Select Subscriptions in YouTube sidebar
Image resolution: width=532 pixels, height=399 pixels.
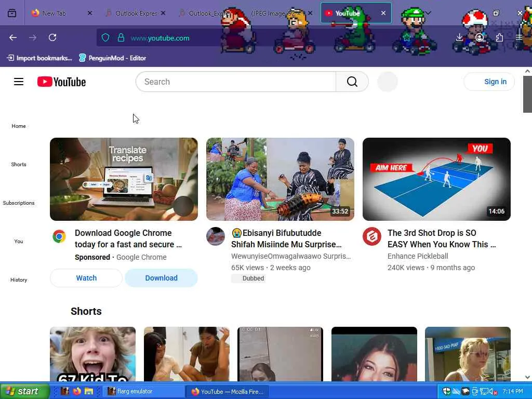coord(19,203)
